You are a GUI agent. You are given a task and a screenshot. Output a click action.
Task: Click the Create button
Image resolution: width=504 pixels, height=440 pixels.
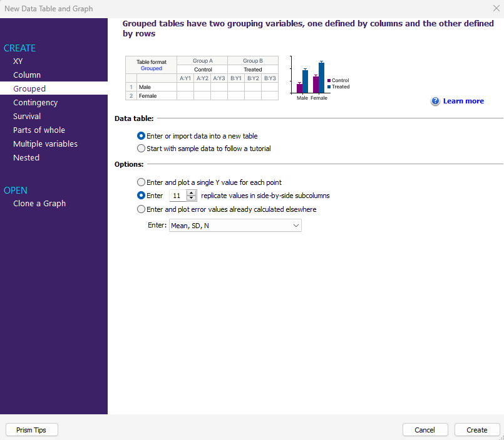click(x=477, y=430)
